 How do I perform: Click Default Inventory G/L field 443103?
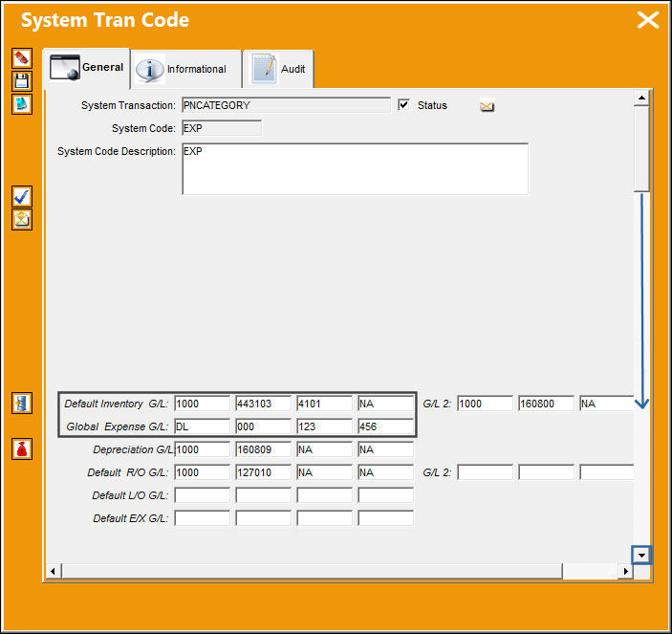pos(264,404)
